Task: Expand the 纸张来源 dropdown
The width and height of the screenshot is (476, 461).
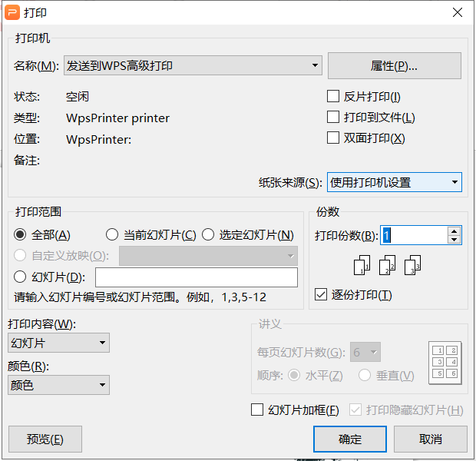Action: point(395,182)
